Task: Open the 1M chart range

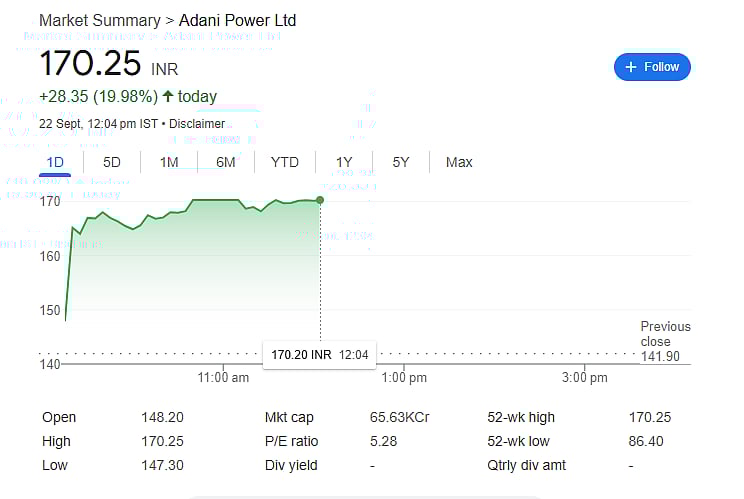Action: [169, 162]
